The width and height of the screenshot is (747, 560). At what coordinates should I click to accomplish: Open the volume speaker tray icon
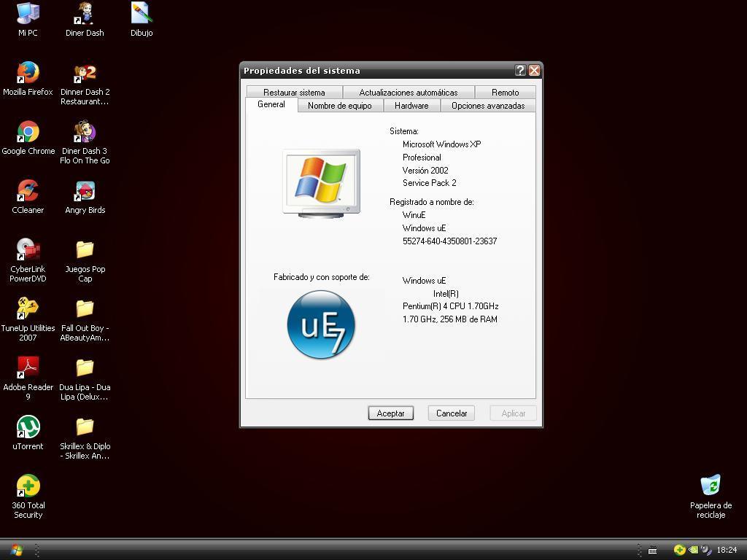pos(705,550)
